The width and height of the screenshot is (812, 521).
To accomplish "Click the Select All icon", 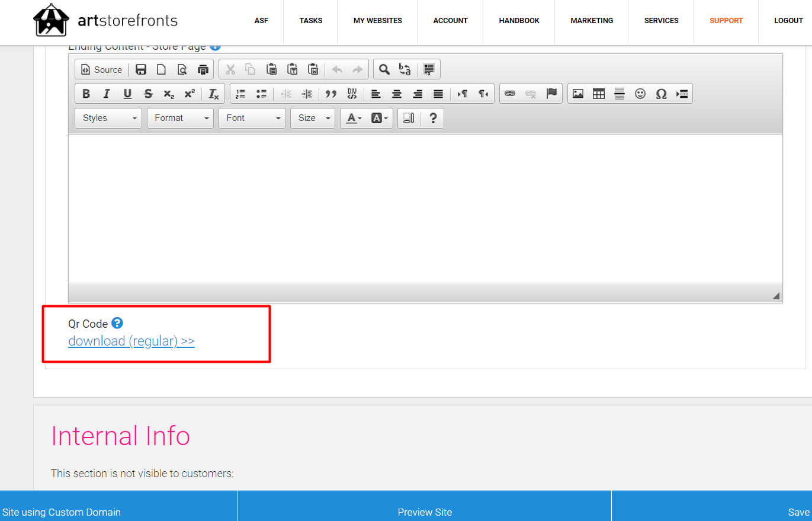I will (429, 69).
